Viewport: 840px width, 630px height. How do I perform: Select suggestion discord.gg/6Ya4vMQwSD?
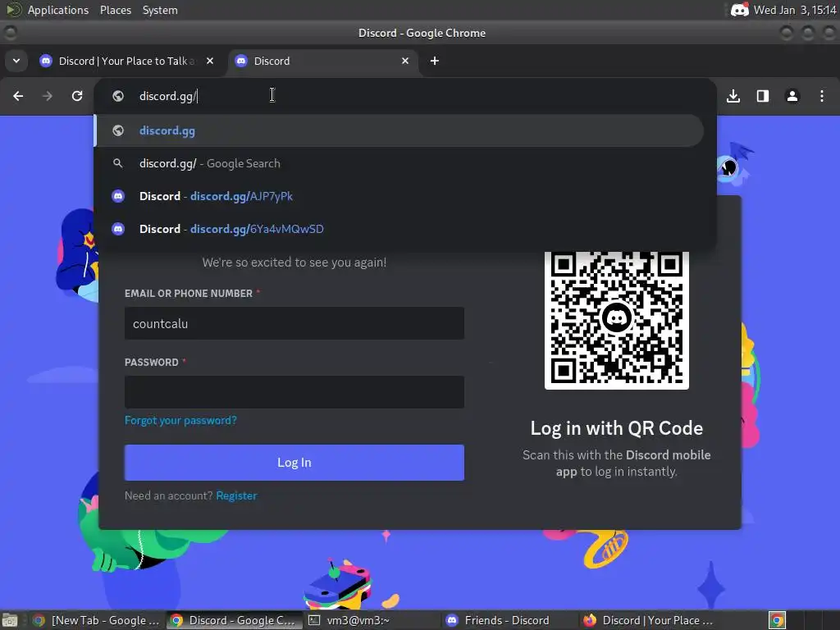pos(399,229)
